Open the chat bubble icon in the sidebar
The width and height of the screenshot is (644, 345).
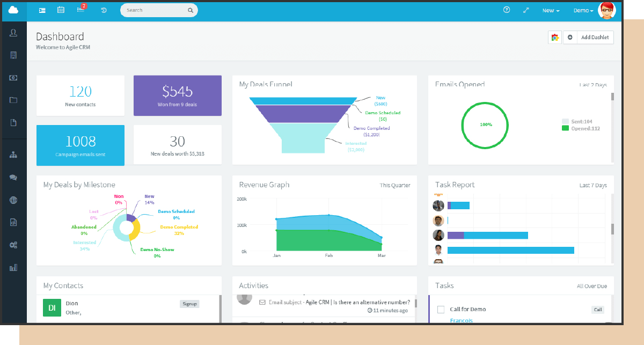13,177
